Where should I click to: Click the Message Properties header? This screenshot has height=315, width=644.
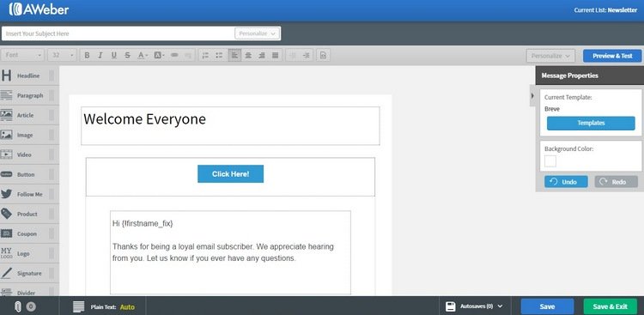(589, 76)
